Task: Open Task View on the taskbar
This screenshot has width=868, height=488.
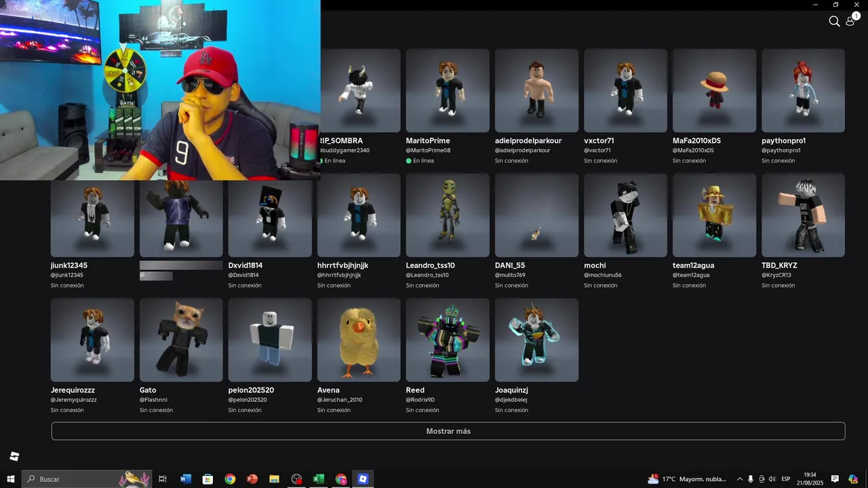Action: pyautogui.click(x=163, y=479)
